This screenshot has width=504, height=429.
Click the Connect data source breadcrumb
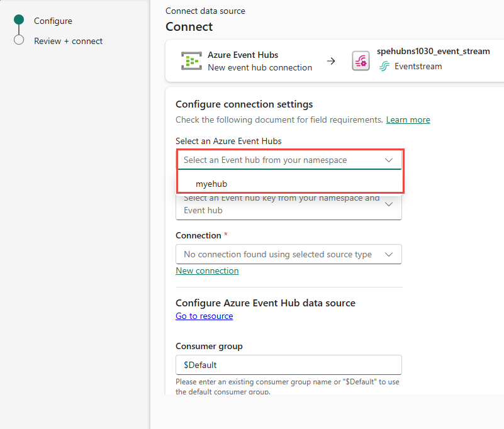[x=205, y=11]
